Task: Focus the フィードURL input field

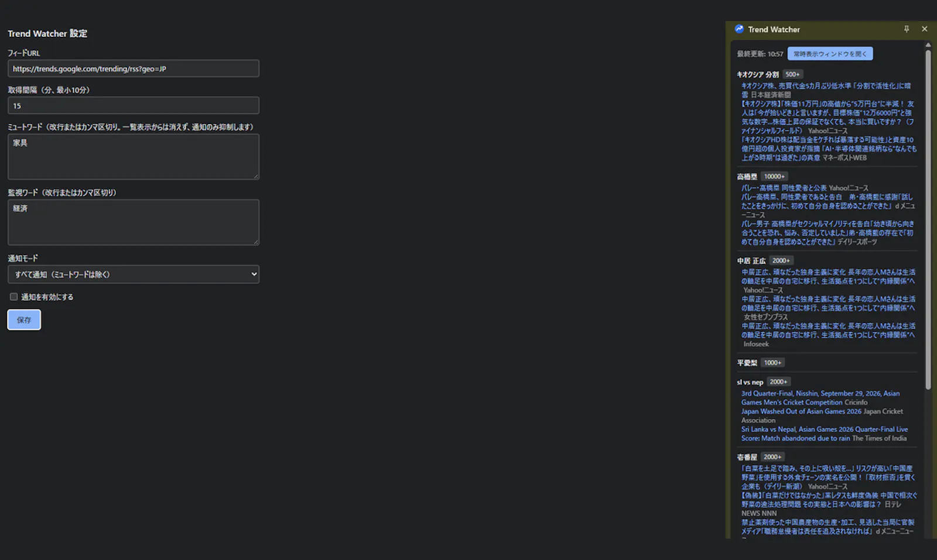Action: (x=134, y=68)
